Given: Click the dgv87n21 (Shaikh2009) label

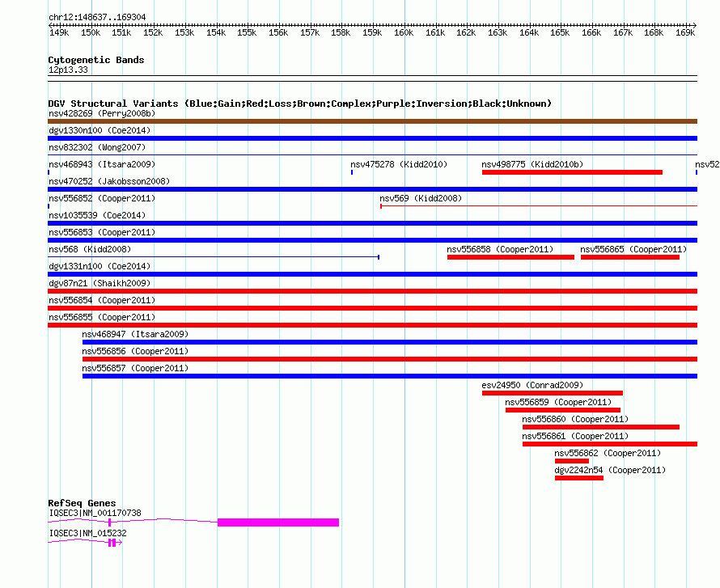Looking at the screenshot, I should coord(100,283).
